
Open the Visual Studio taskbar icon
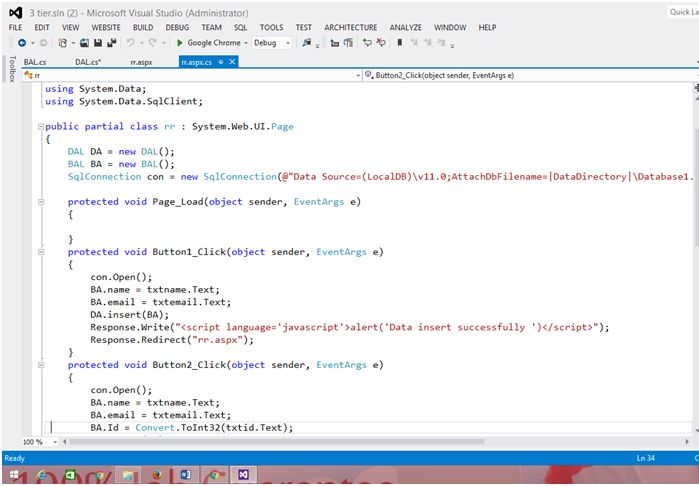pyautogui.click(x=243, y=475)
